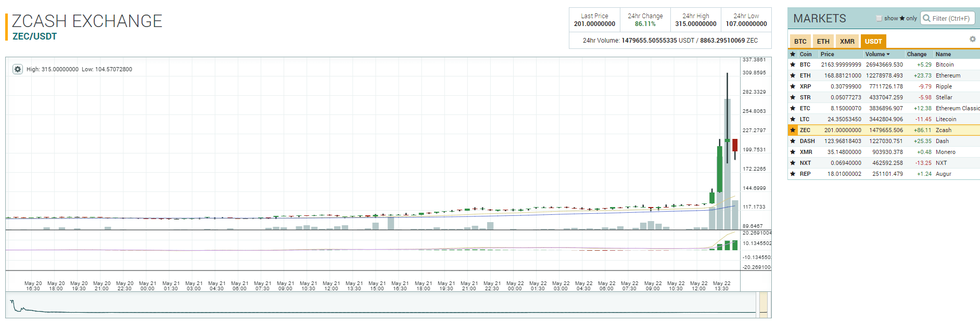Click the Last Price value 201.00000000
The image size is (980, 322).
coord(594,24)
